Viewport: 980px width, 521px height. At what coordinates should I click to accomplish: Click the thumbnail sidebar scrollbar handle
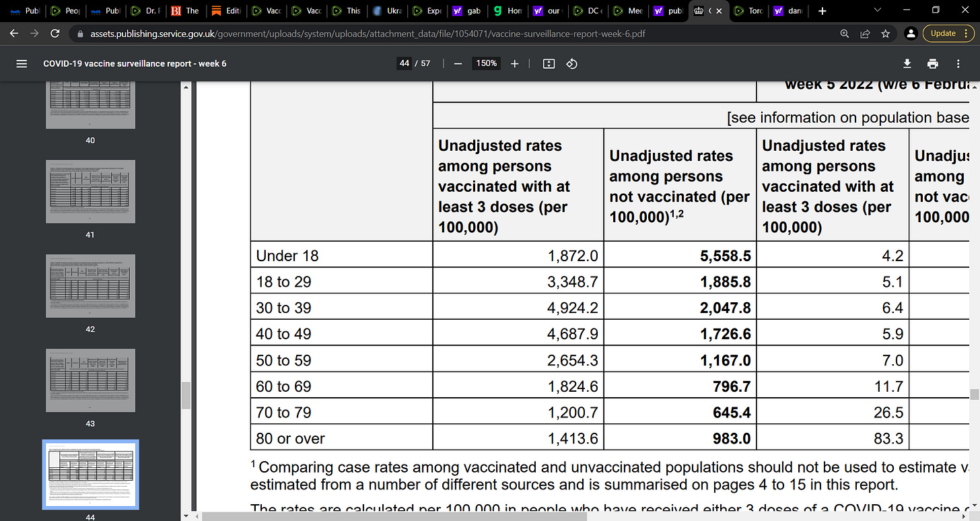(186, 395)
